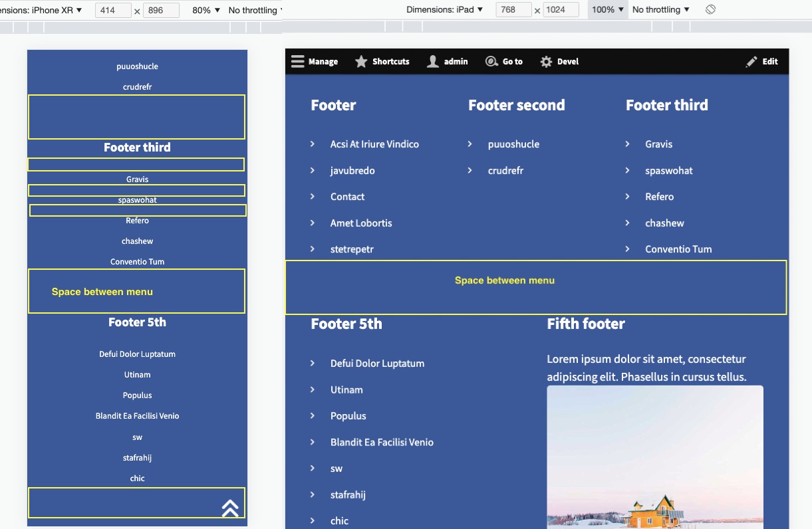This screenshot has height=529, width=812.
Task: Follow the Amet Lobortis footer link
Action: click(361, 223)
